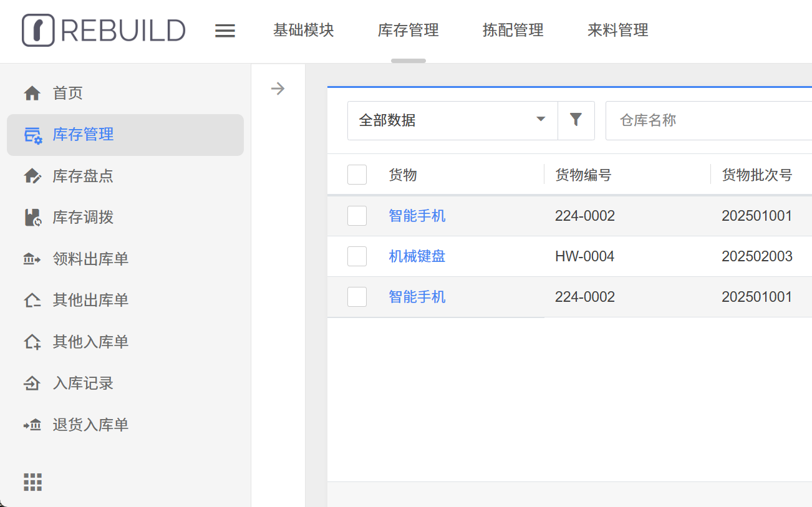The height and width of the screenshot is (507, 812).
Task: Click the 库存调拨 sidebar icon
Action: coord(32,218)
